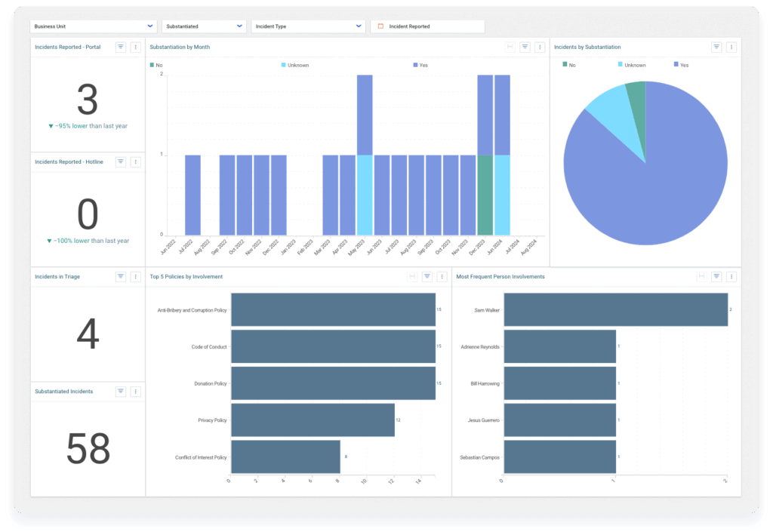Open more options on Incidents by Substantiation
Image resolution: width=773 pixels, height=532 pixels.
(731, 47)
